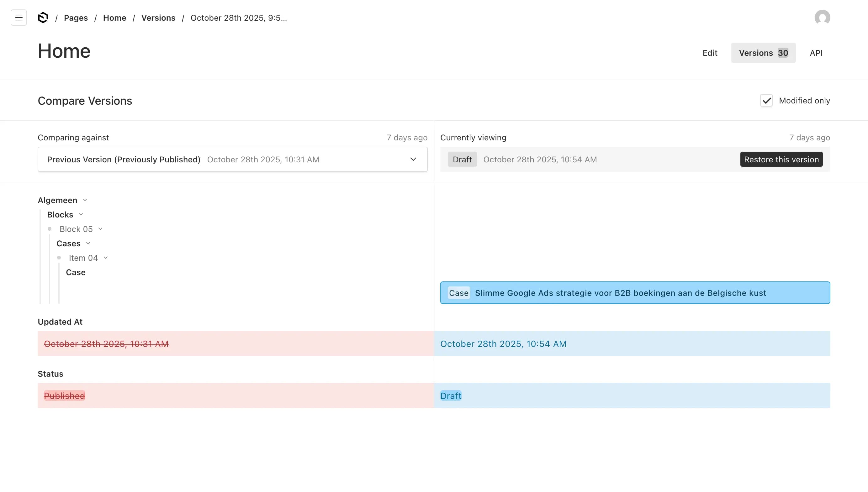Go to Home breadcrumb link
The image size is (868, 492).
(114, 18)
